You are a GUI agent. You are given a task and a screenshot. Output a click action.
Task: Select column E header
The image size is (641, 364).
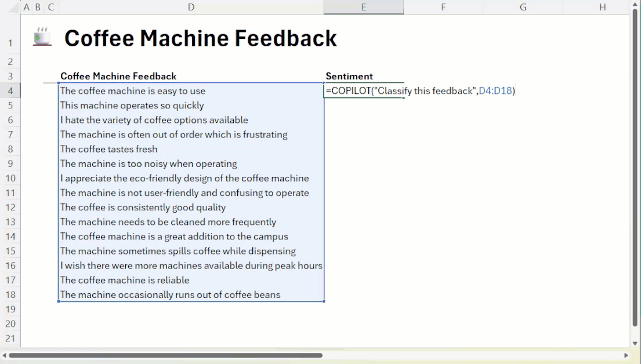tap(363, 7)
